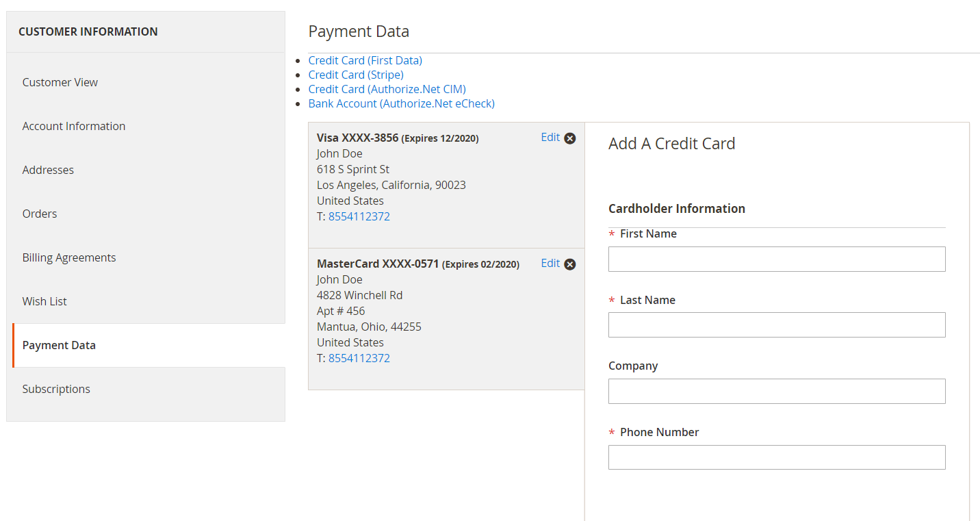Open Credit Card (Authorize.Net CIM) link
Viewport: 980px width, 521px height.
[x=387, y=89]
